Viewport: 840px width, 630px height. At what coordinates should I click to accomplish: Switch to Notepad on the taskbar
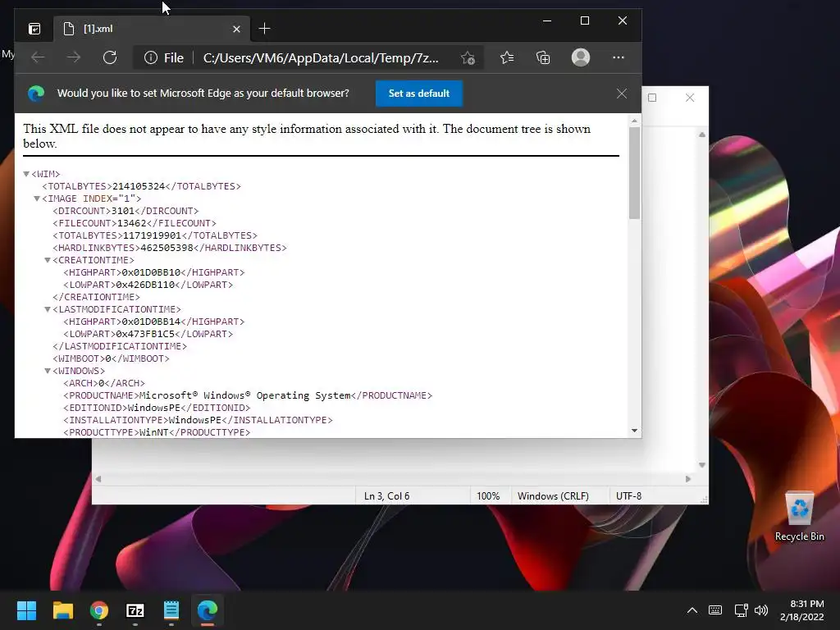coord(171,610)
